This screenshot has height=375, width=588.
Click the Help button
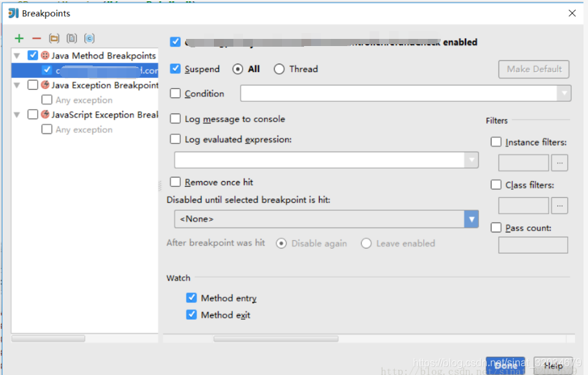[x=553, y=365]
